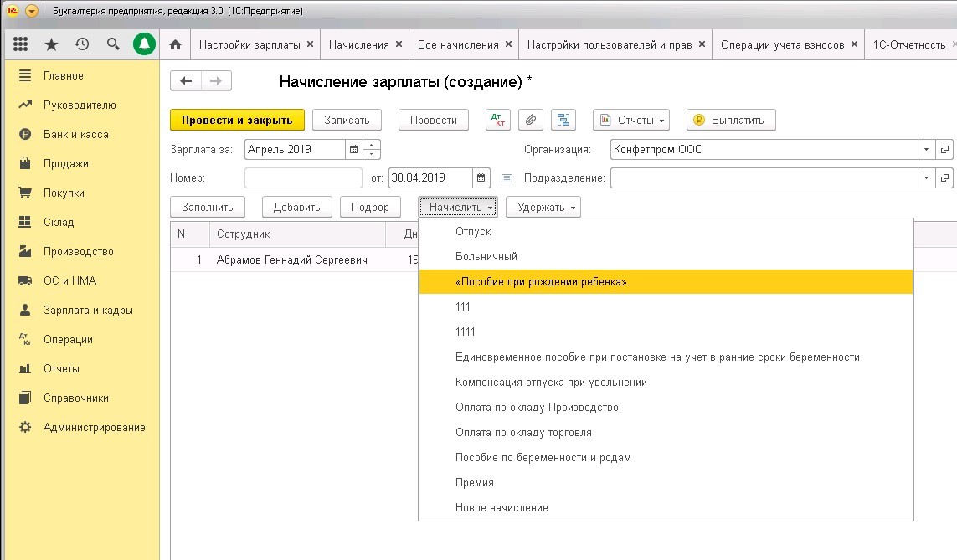Image resolution: width=957 pixels, height=560 pixels.
Task: Open calendar picker for document date
Action: click(x=481, y=177)
